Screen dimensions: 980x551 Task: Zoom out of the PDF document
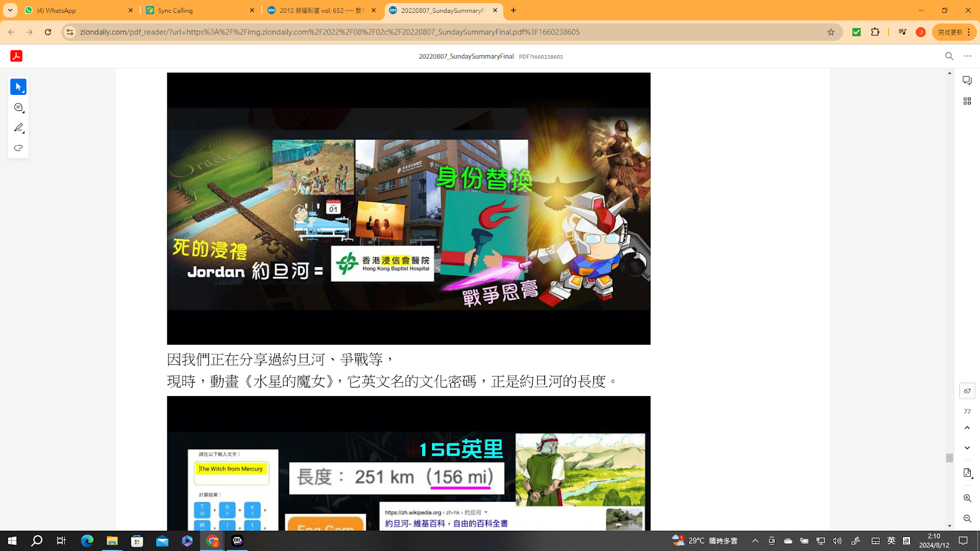[967, 519]
